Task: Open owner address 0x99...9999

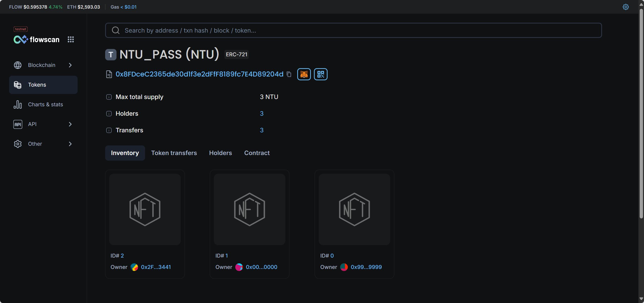Action: [366, 267]
